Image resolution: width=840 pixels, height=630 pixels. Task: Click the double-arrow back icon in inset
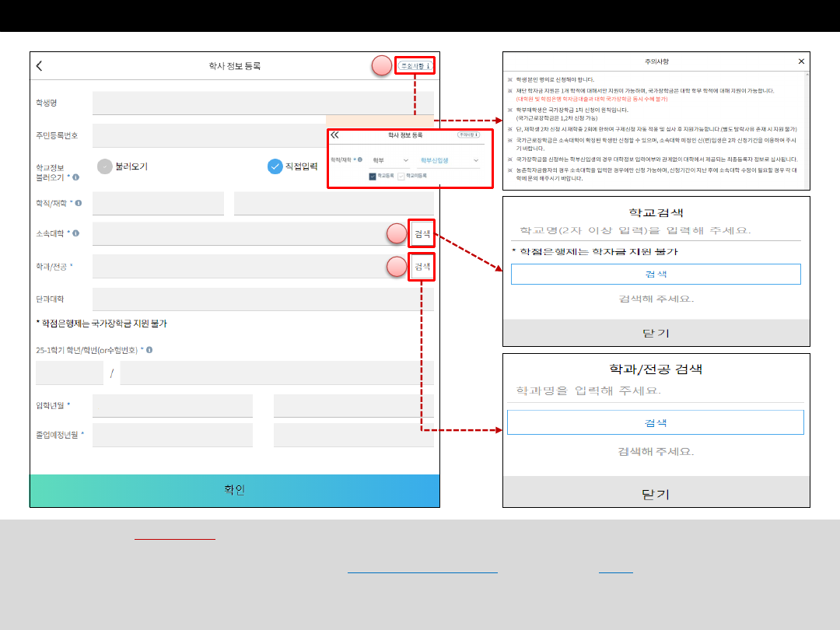(x=335, y=135)
